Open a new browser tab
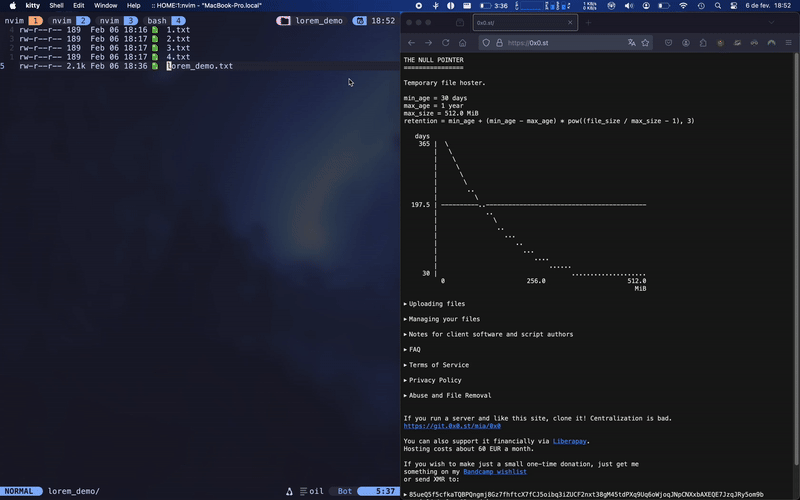The image size is (800, 500). [x=588, y=22]
